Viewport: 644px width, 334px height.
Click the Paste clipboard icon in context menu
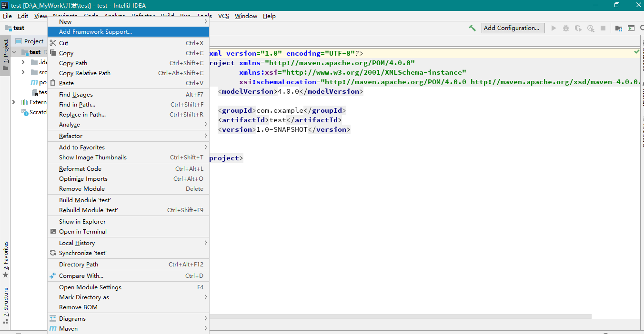tap(53, 83)
